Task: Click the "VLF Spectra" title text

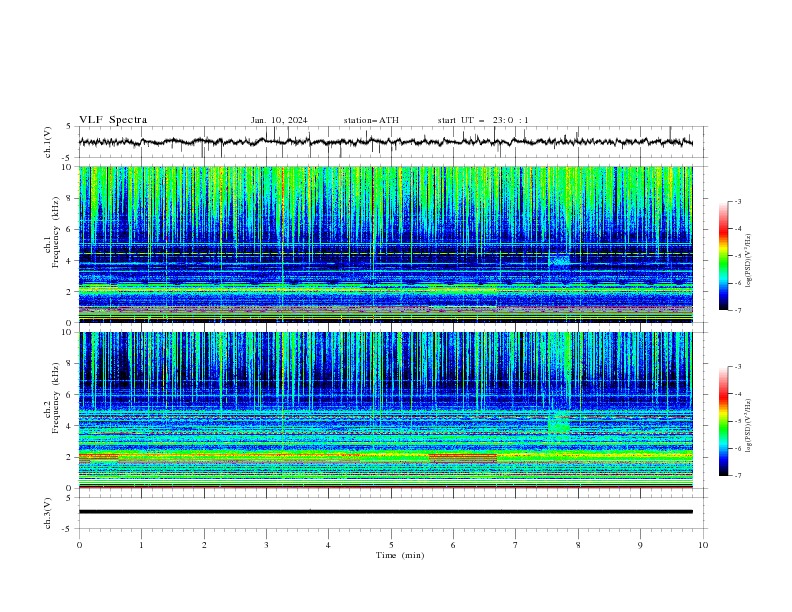Action: click(113, 120)
